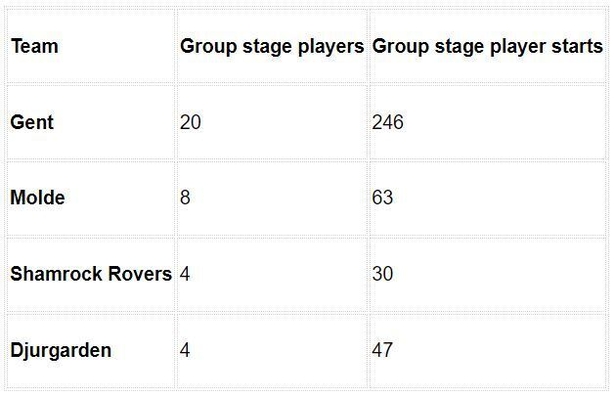614x397 pixels.
Task: Click Molde's 63 player starts value
Action: (383, 197)
